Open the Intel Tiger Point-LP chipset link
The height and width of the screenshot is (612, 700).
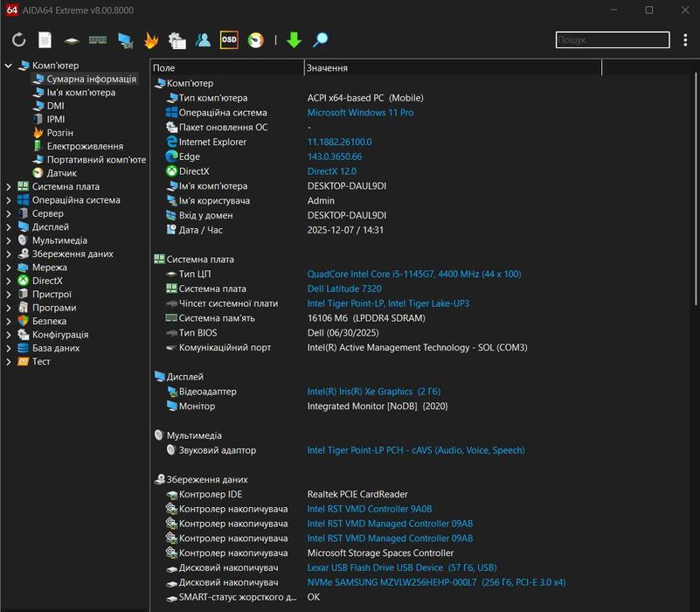click(388, 303)
